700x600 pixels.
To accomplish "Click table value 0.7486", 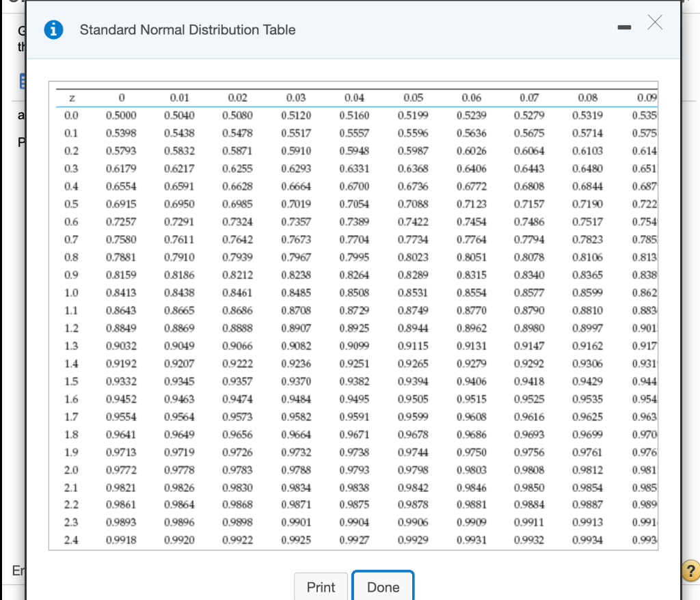I will 529,222.
